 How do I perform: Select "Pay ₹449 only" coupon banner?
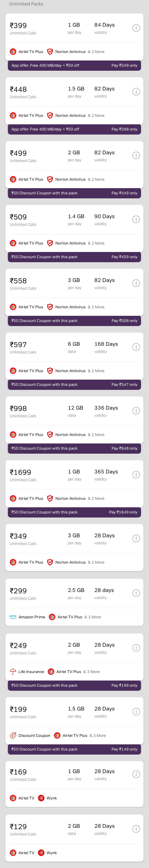pyautogui.click(x=124, y=193)
